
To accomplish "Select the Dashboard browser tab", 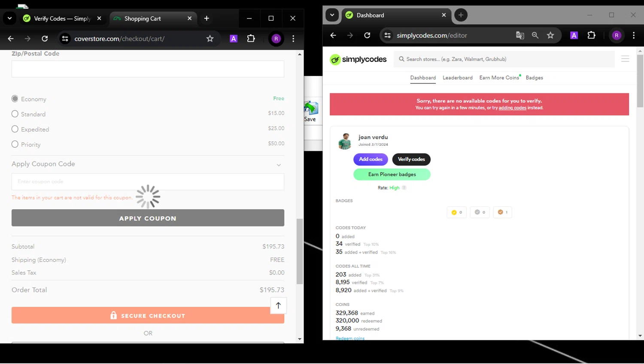I will tap(396, 15).
